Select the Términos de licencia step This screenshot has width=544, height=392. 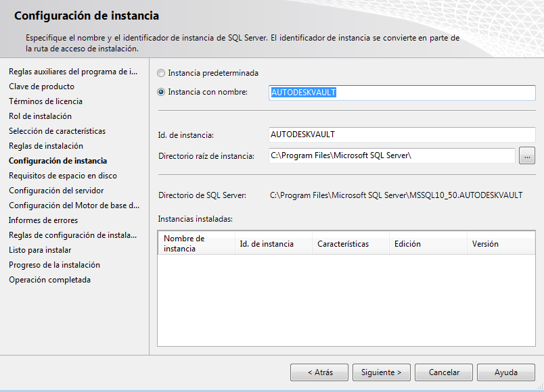(x=46, y=101)
